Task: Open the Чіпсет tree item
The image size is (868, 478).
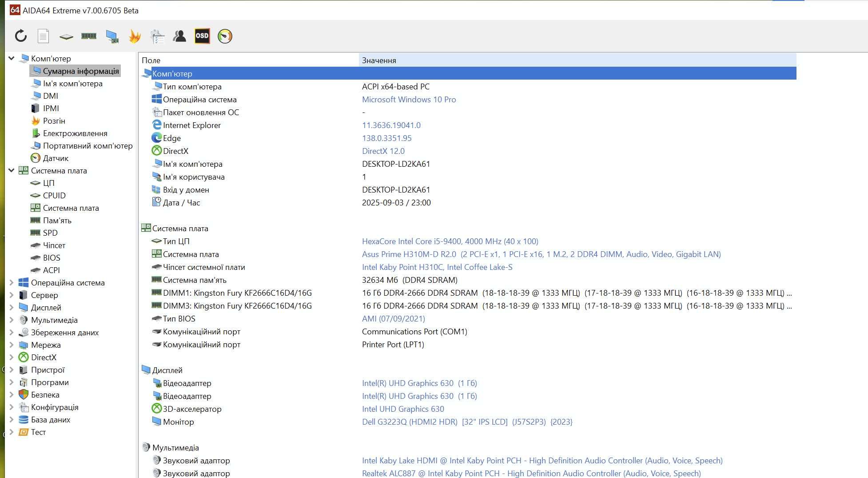Action: (x=54, y=245)
